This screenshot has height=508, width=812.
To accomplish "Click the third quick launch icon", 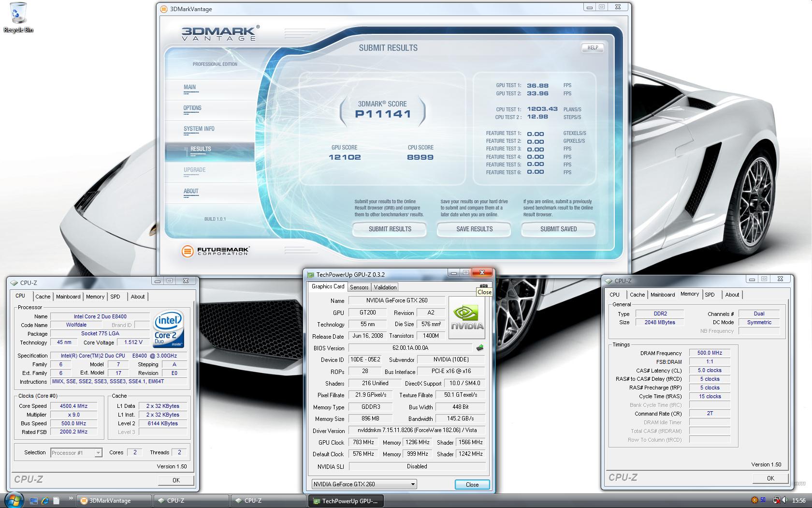I will [56, 501].
